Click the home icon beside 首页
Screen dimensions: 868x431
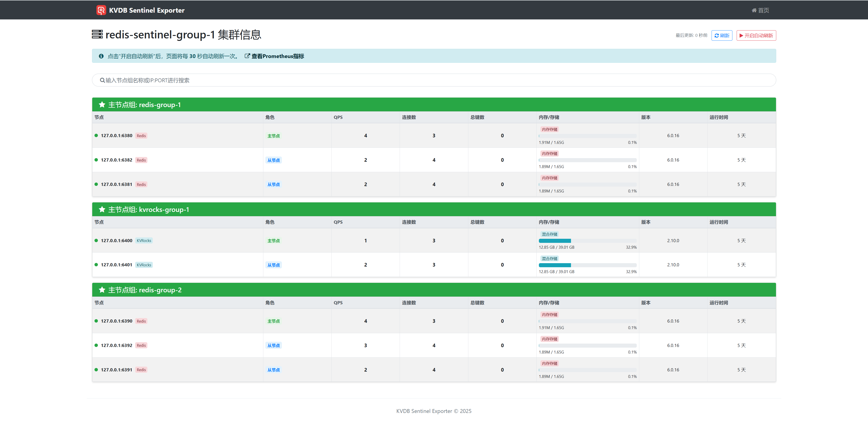tap(754, 10)
